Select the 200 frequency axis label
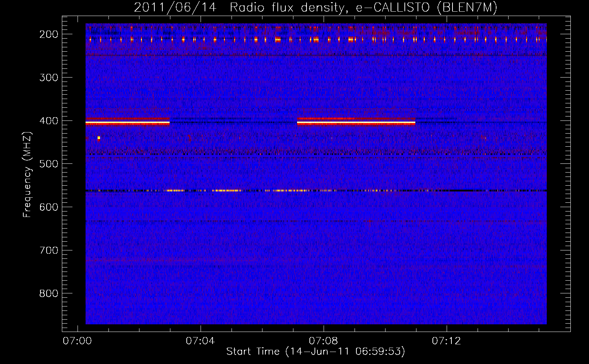The height and width of the screenshot is (364, 589). pos(49,34)
